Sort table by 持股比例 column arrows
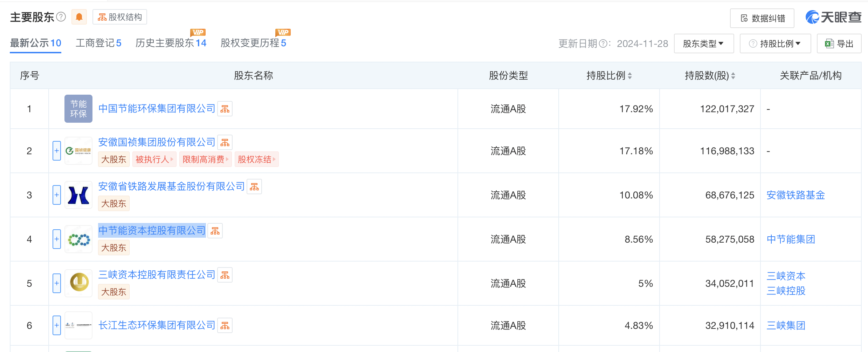Viewport: 868px width, 352px height. 630,76
